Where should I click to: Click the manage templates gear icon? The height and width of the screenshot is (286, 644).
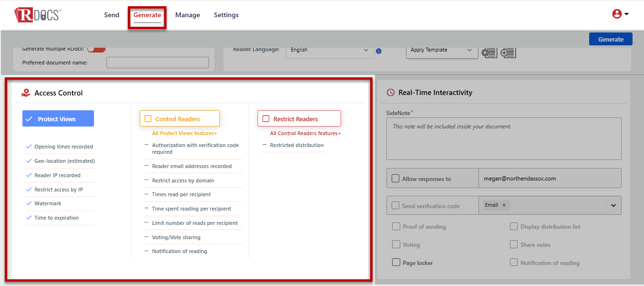489,53
